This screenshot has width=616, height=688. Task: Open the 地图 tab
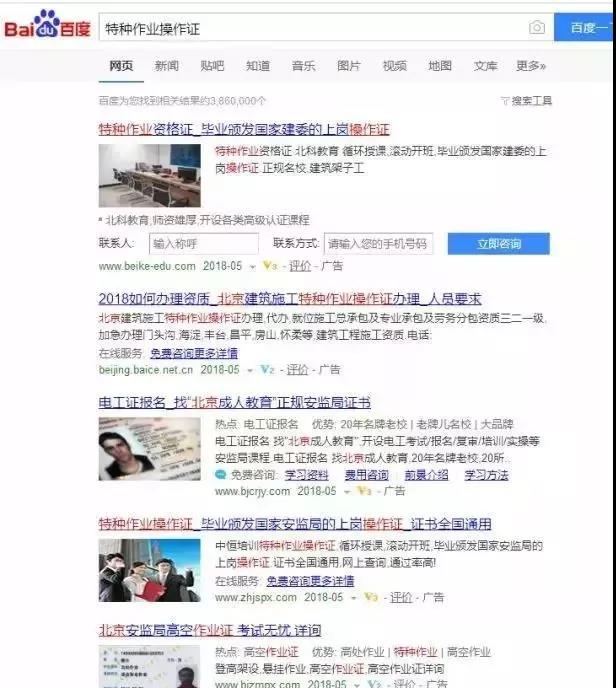coord(440,66)
